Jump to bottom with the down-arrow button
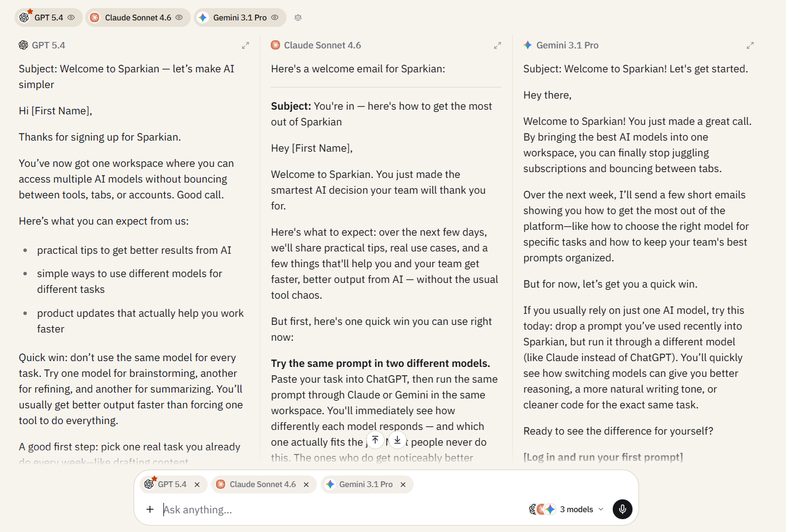The image size is (786, 532). tap(397, 440)
